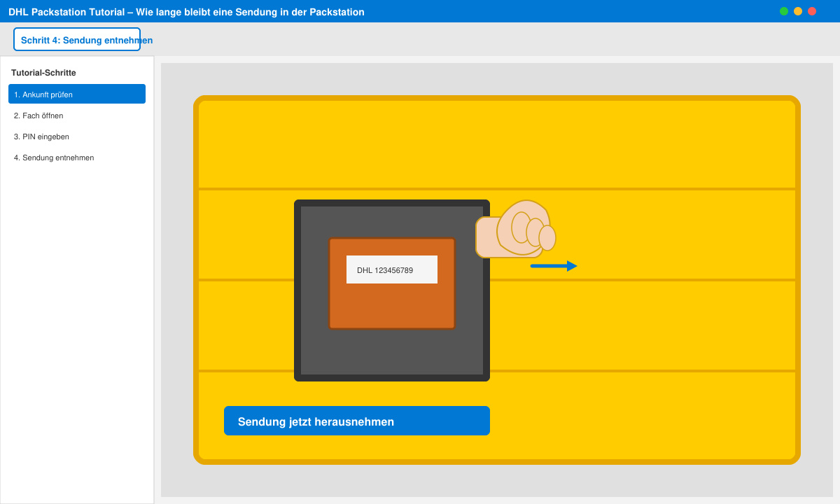Click the orange parcel in the compartment
Viewport: 840px width, 504px height.
coord(392,283)
